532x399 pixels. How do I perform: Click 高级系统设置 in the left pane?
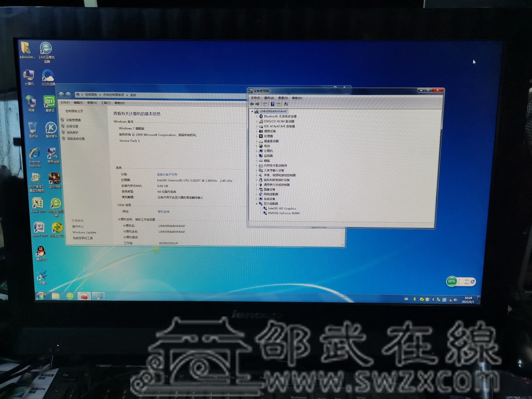point(76,139)
